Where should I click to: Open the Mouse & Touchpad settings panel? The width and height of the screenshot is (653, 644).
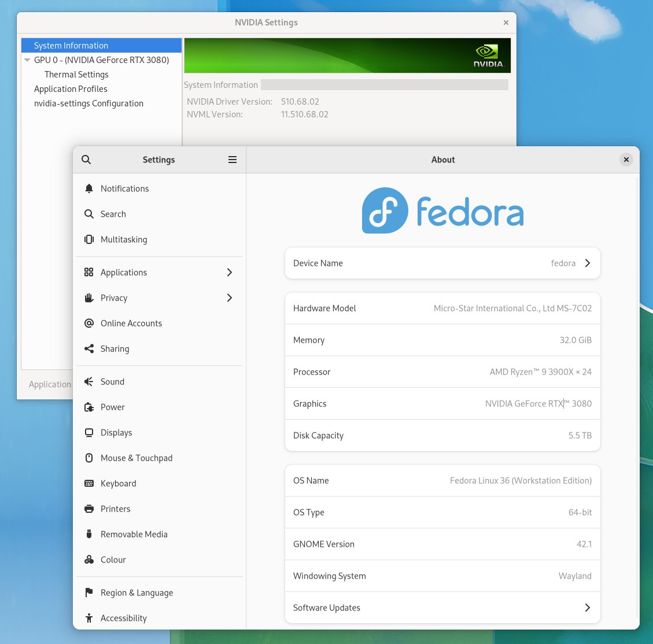coord(159,458)
